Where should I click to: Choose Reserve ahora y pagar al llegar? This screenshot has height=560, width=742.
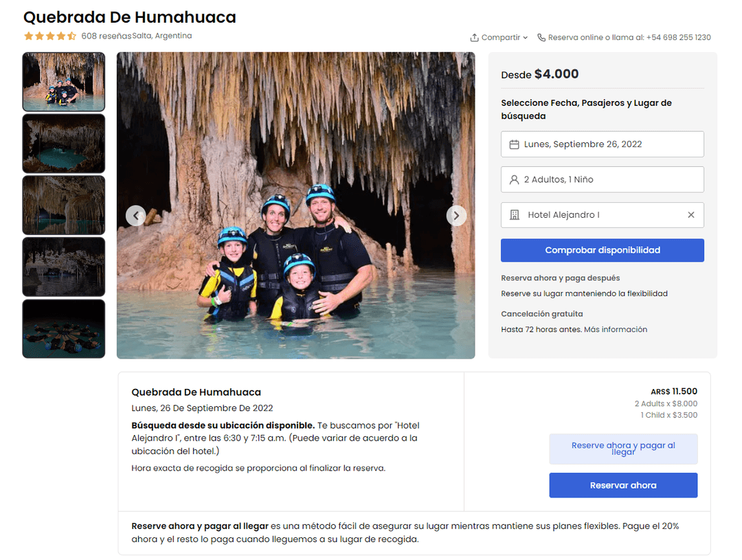coord(622,449)
